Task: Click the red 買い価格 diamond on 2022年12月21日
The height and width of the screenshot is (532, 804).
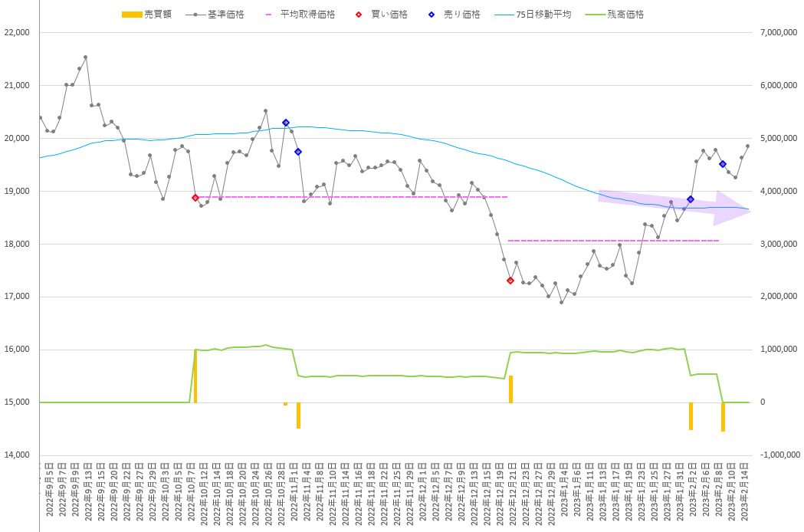Action: click(x=510, y=280)
